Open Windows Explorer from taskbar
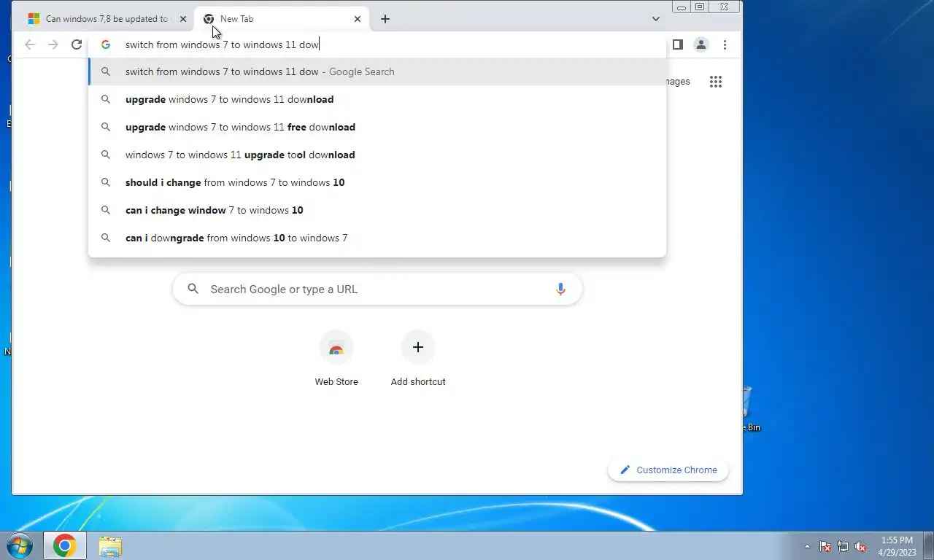This screenshot has width=934, height=560. point(110,546)
